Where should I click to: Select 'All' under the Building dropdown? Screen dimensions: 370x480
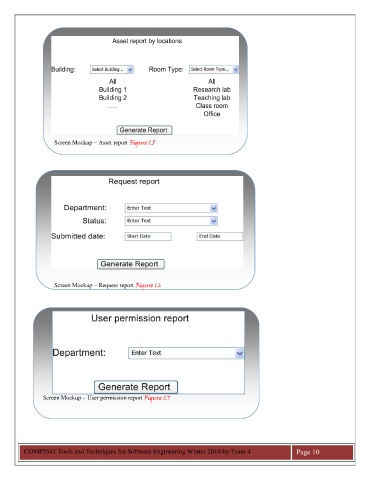113,81
